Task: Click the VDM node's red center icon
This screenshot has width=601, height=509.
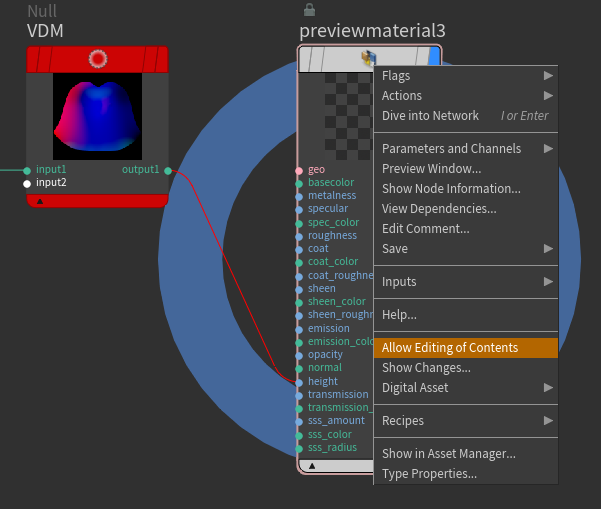Action: (98, 59)
